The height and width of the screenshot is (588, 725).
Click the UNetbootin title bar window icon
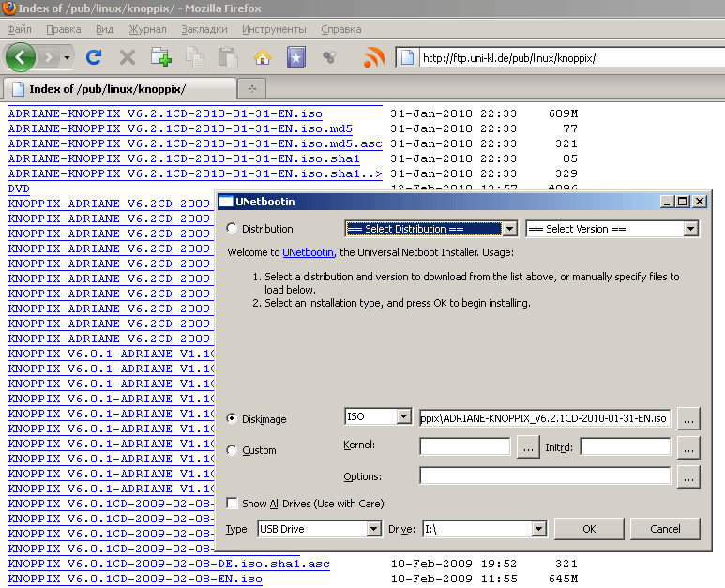click(226, 201)
